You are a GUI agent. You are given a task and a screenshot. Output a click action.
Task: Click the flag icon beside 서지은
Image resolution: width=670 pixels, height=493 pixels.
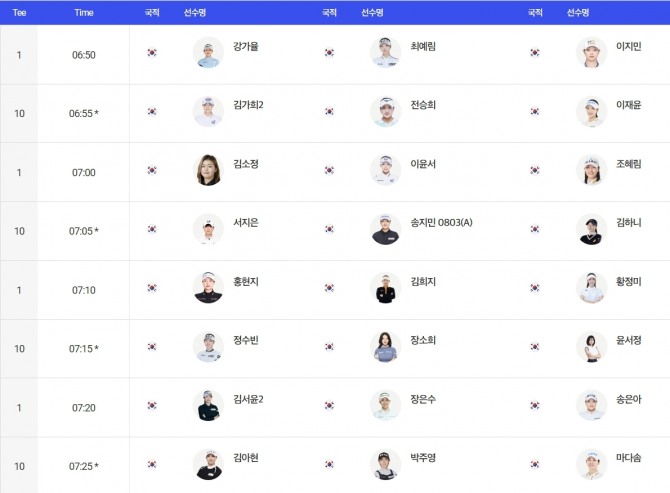pos(152,230)
